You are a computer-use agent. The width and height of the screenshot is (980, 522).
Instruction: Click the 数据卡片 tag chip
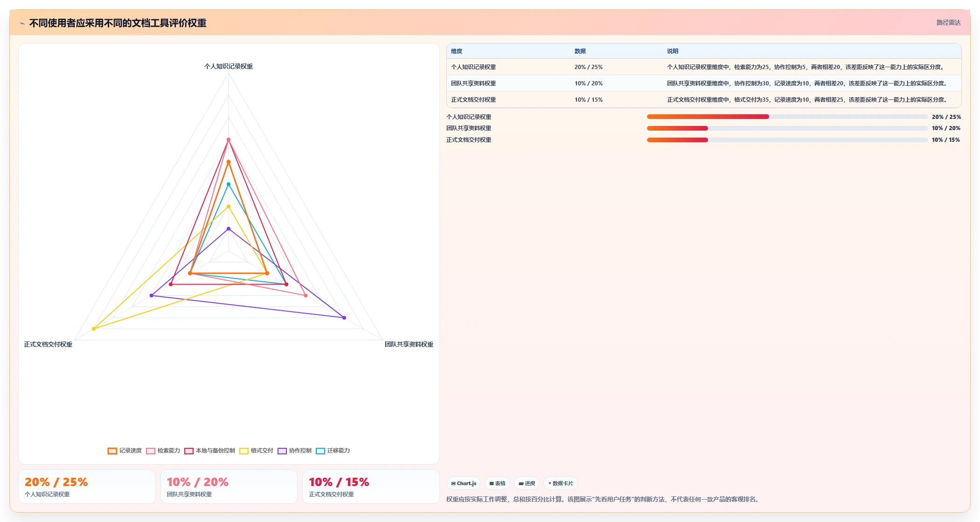[x=561, y=483]
